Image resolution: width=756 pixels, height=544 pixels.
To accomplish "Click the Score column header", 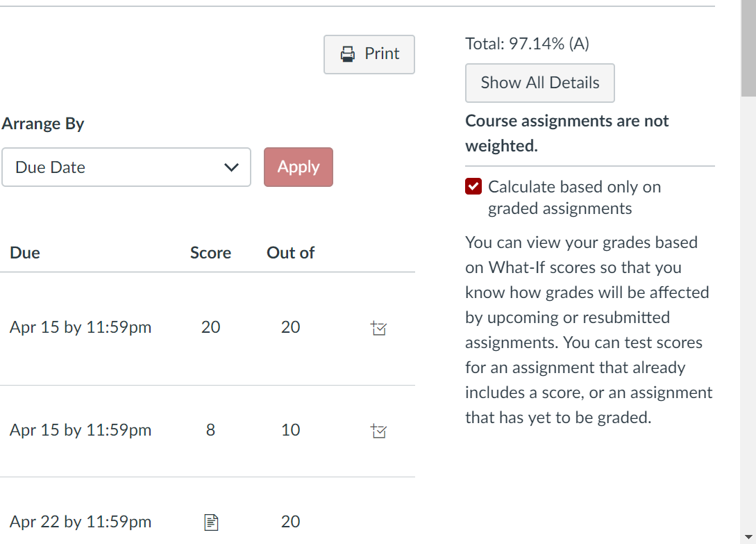I will [x=210, y=253].
